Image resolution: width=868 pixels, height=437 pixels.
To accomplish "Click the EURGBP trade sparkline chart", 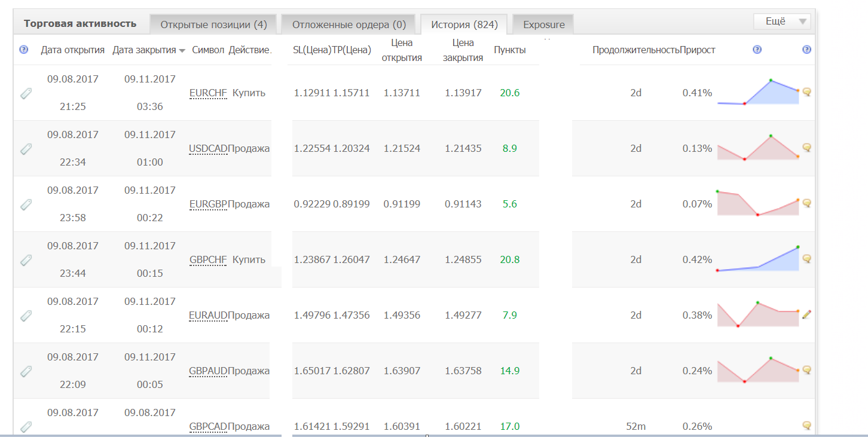I will (x=758, y=203).
